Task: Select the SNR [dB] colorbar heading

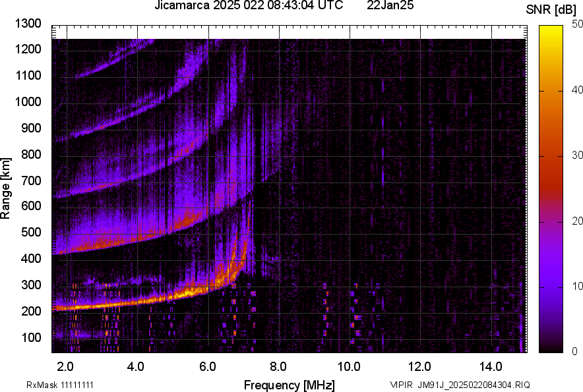Action: click(x=551, y=9)
